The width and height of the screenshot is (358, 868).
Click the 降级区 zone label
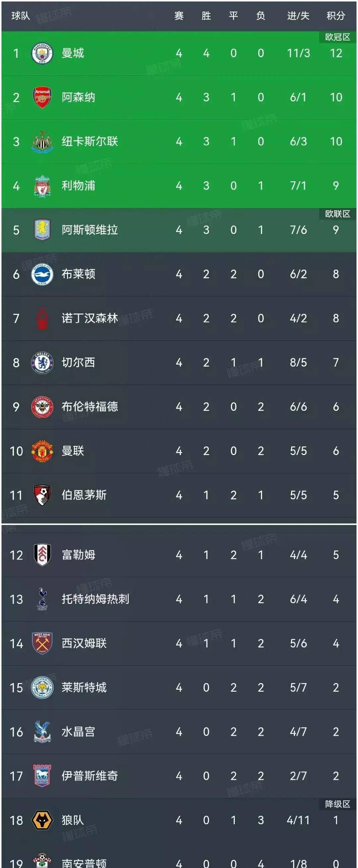tap(337, 804)
